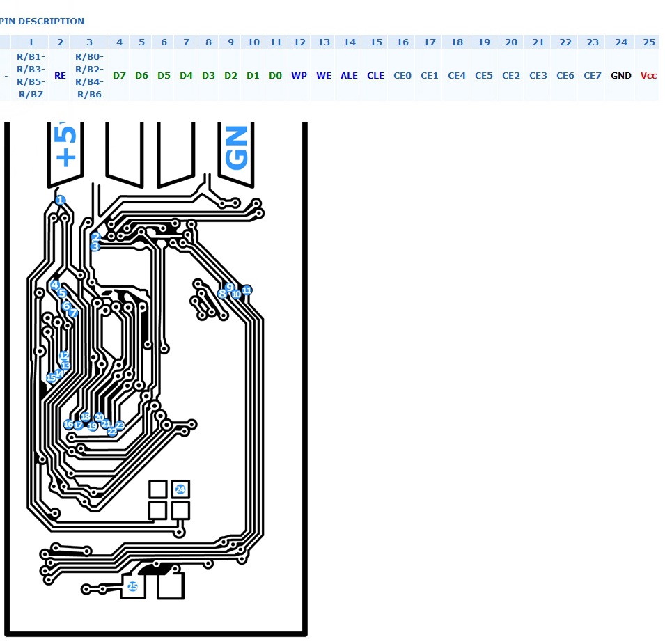Image resolution: width=665 pixels, height=644 pixels.
Task: Select the CE7 cell in the table
Action: (x=592, y=75)
